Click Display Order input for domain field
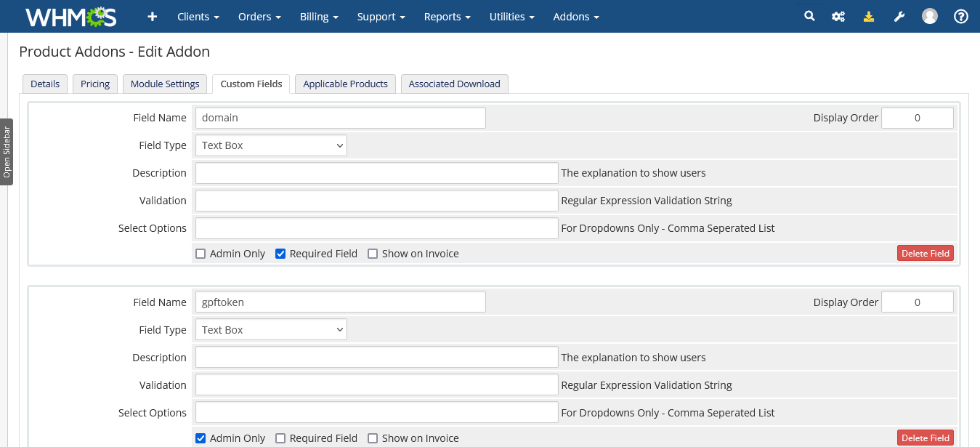Image resolution: width=980 pixels, height=447 pixels. tap(918, 118)
